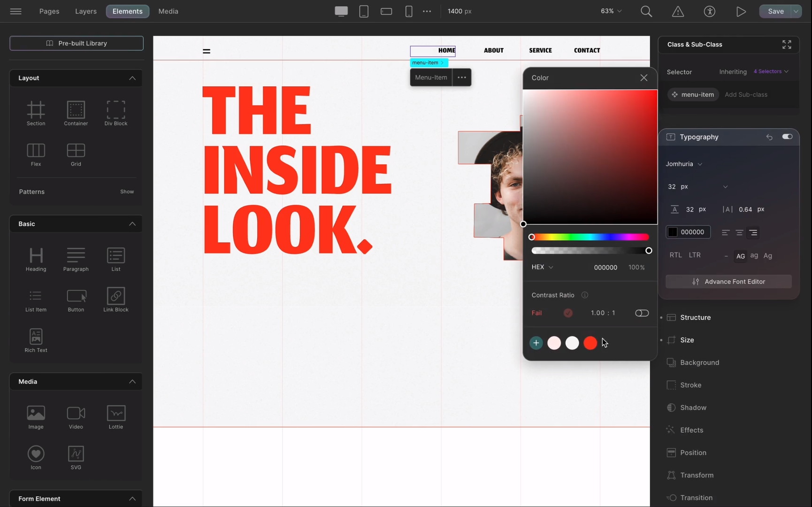812x507 pixels.
Task: Add the Section layout element
Action: coord(36,113)
